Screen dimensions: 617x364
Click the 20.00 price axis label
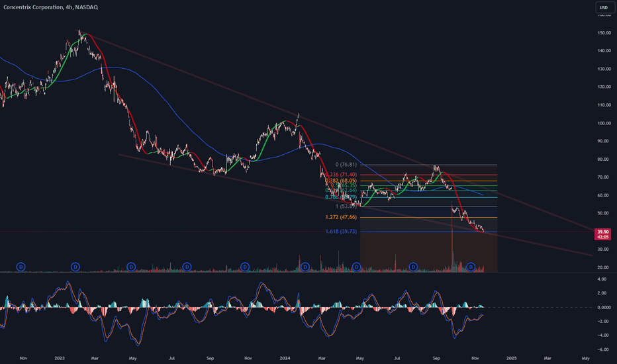coord(604,267)
